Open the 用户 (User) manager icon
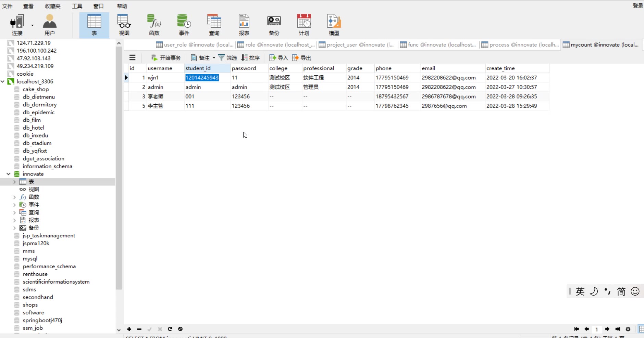644x338 pixels. [x=50, y=25]
